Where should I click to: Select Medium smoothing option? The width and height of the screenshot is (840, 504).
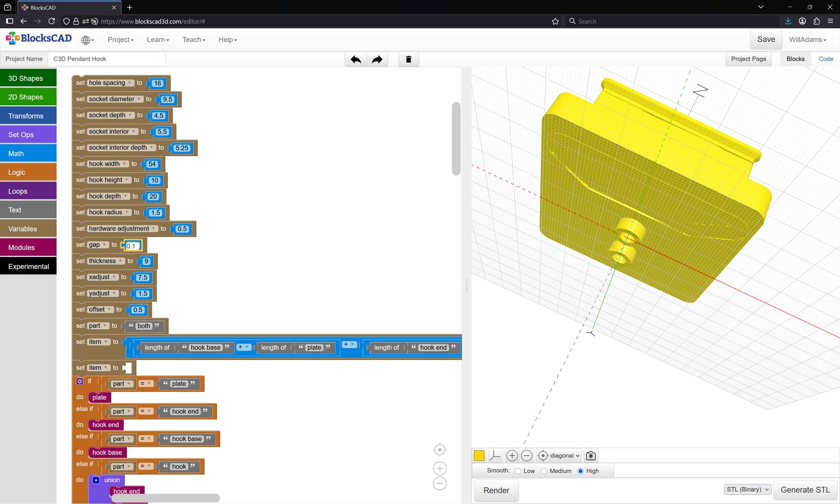pos(544,471)
